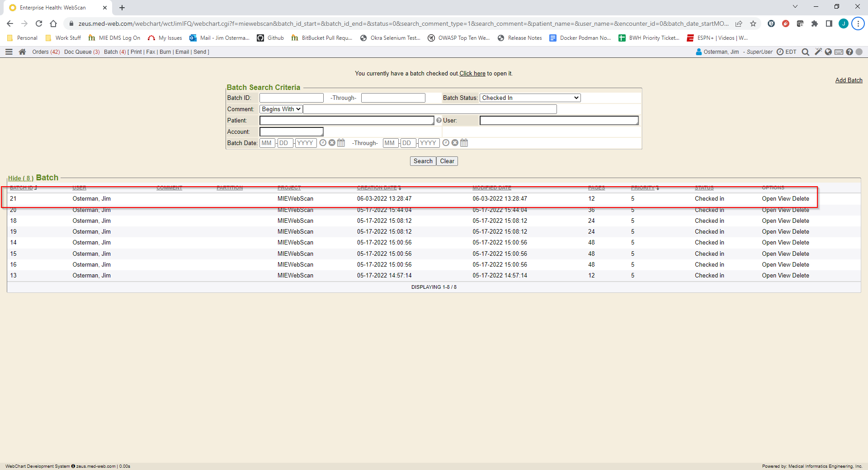Open the Github bookmark

click(x=270, y=38)
